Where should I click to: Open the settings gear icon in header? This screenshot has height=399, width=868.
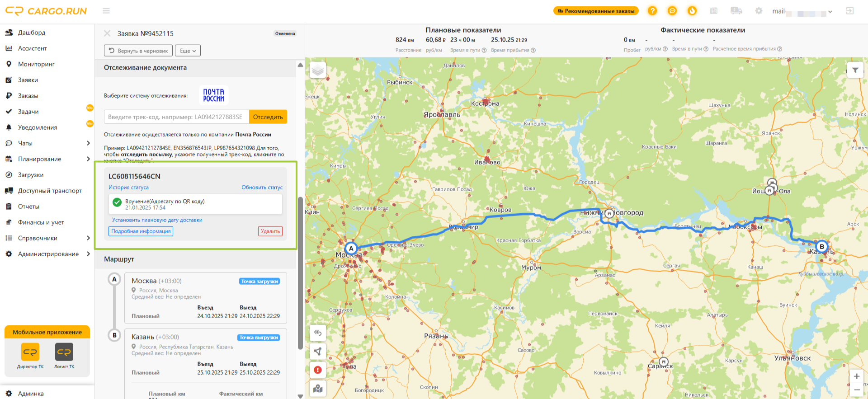pos(759,11)
